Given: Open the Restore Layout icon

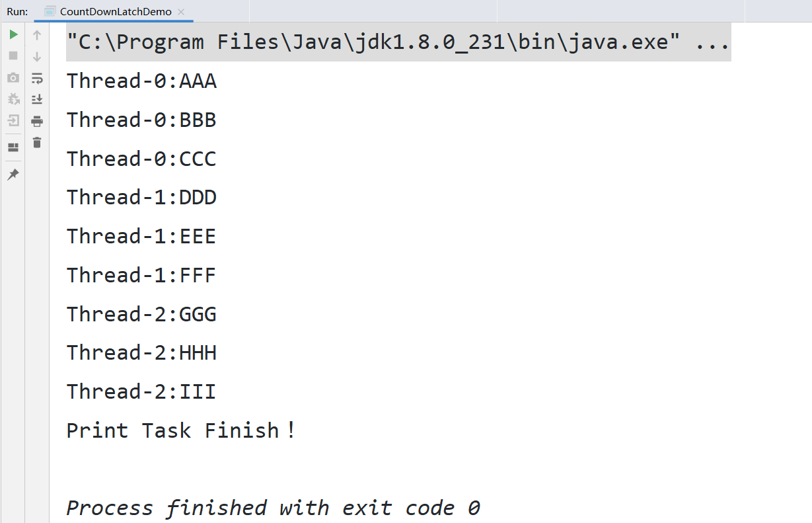Looking at the screenshot, I should (13, 147).
